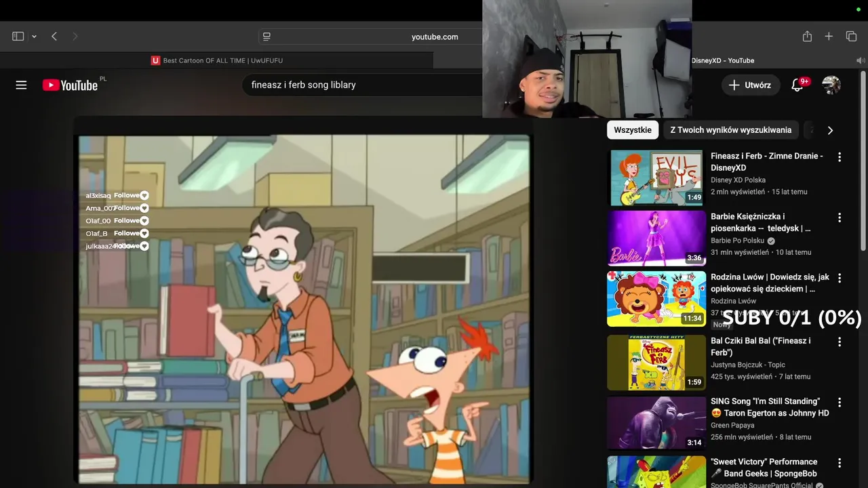Open the Safari Share icon

(807, 37)
